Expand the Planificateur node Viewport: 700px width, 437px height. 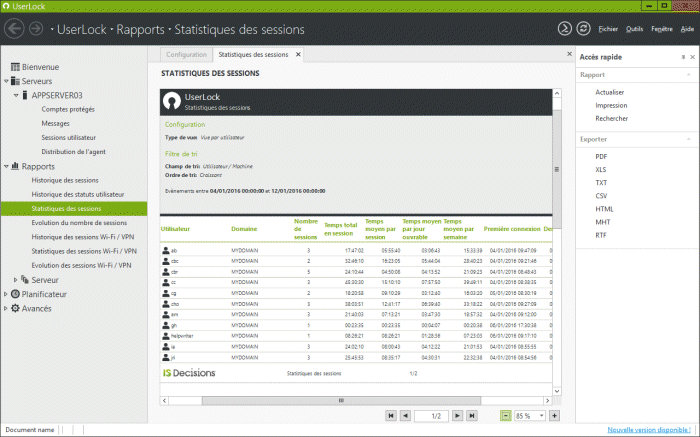tap(5, 294)
